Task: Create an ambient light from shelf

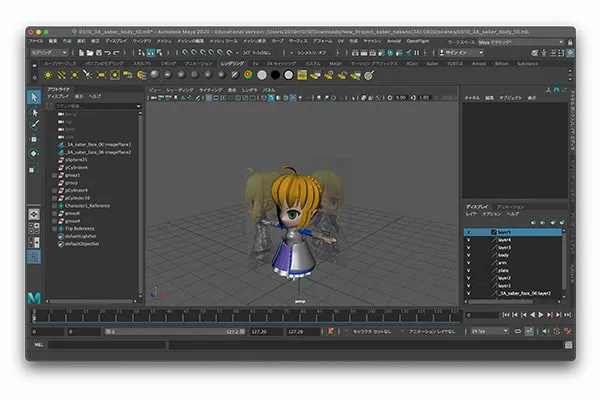Action: pyautogui.click(x=48, y=75)
